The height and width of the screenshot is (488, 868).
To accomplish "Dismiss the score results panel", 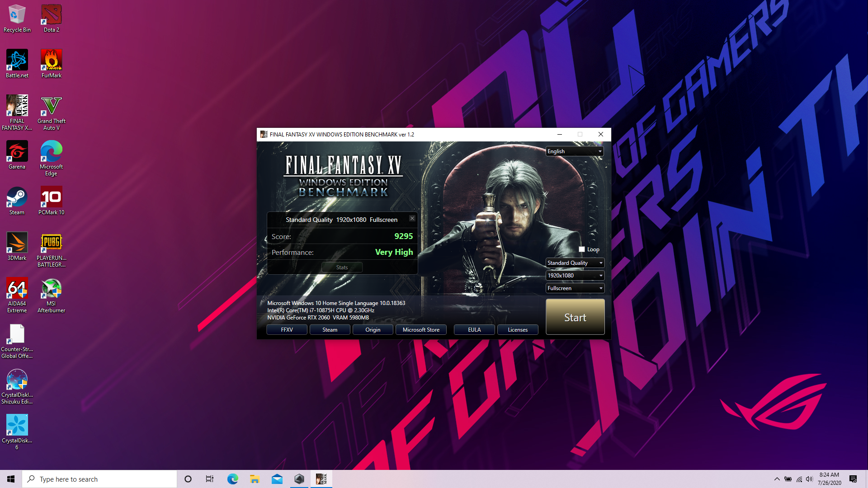I will tap(412, 218).
